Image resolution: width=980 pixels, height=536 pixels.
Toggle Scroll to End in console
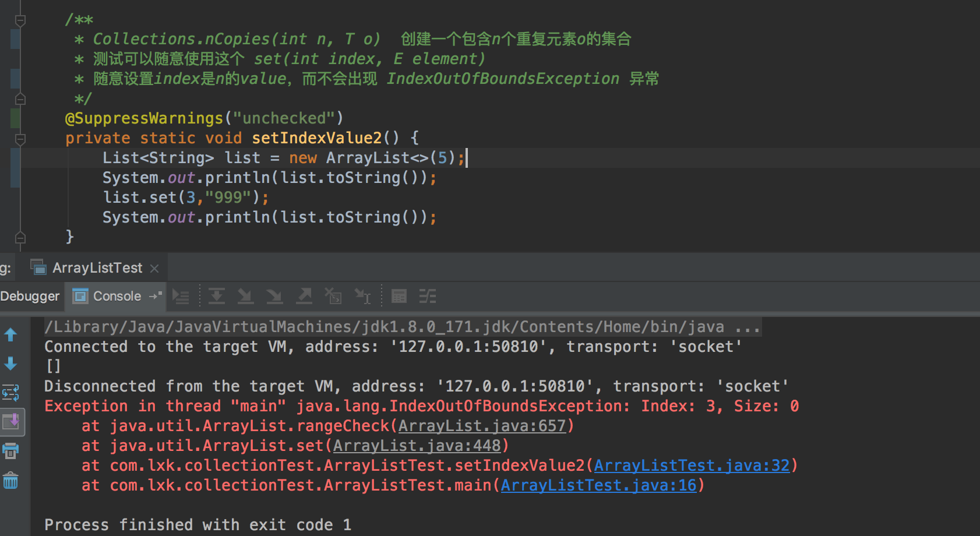coord(12,422)
